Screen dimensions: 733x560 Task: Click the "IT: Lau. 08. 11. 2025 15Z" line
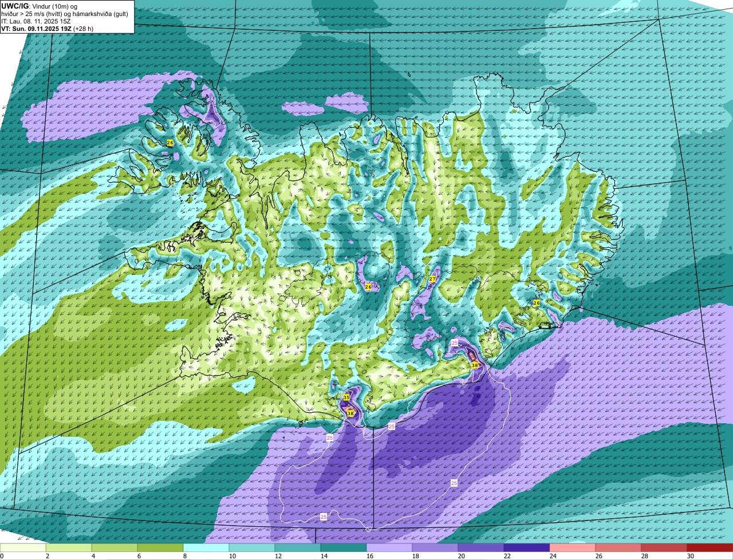click(x=36, y=21)
